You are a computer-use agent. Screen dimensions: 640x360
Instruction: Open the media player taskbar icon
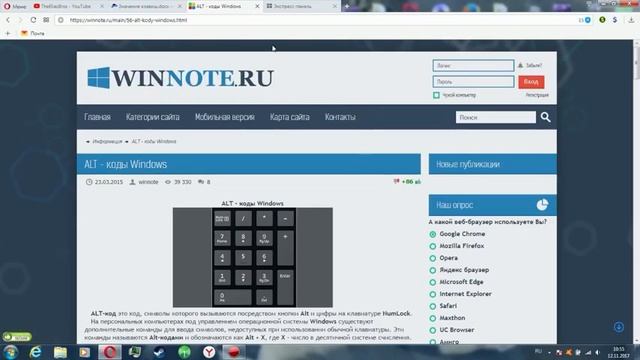click(84, 352)
